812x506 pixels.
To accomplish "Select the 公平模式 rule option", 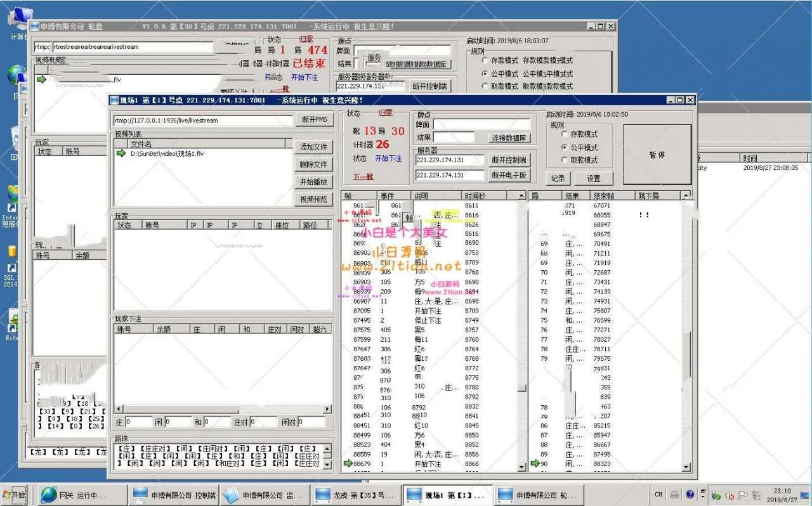I will pos(565,147).
